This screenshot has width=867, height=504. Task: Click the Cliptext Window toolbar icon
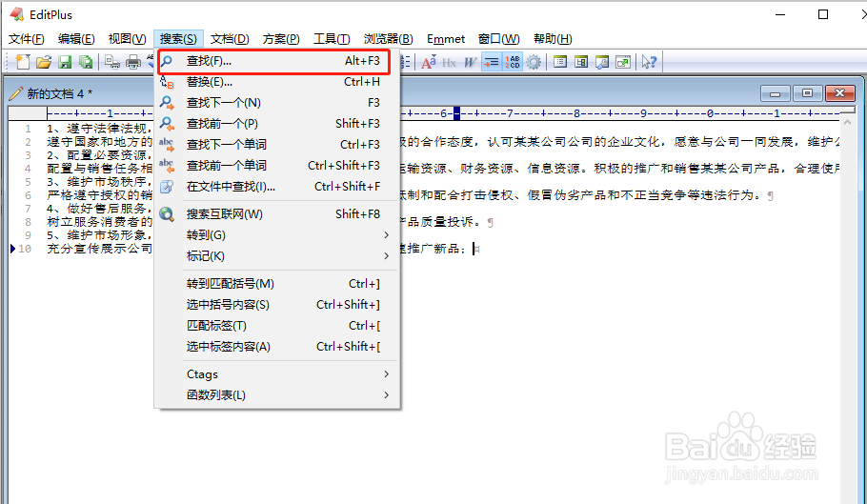point(581,62)
